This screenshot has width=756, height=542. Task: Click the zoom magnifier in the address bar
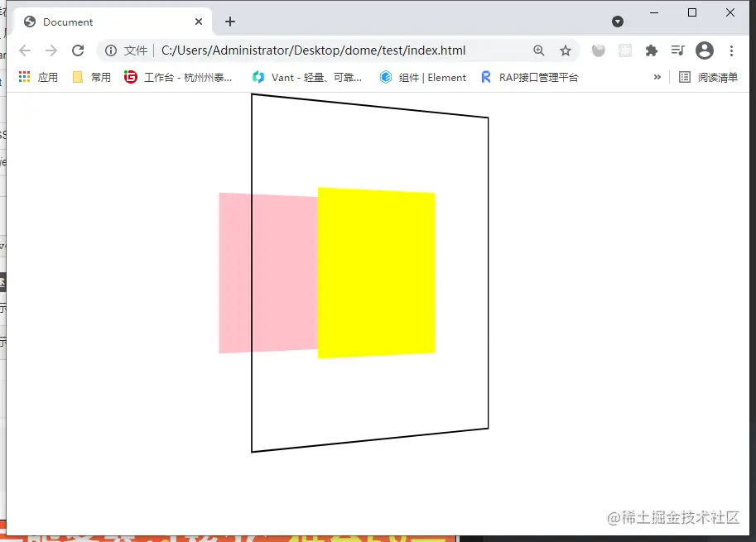(x=539, y=50)
